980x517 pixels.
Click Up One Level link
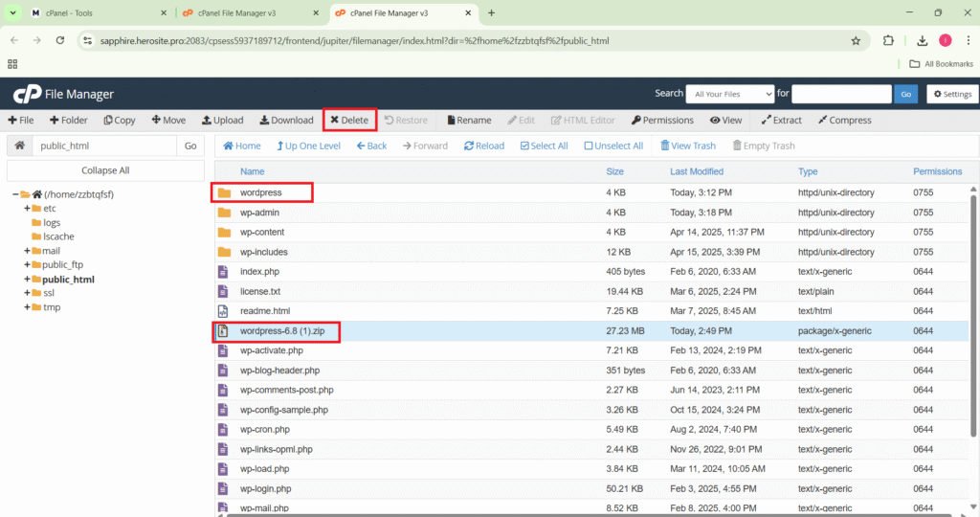pyautogui.click(x=308, y=146)
